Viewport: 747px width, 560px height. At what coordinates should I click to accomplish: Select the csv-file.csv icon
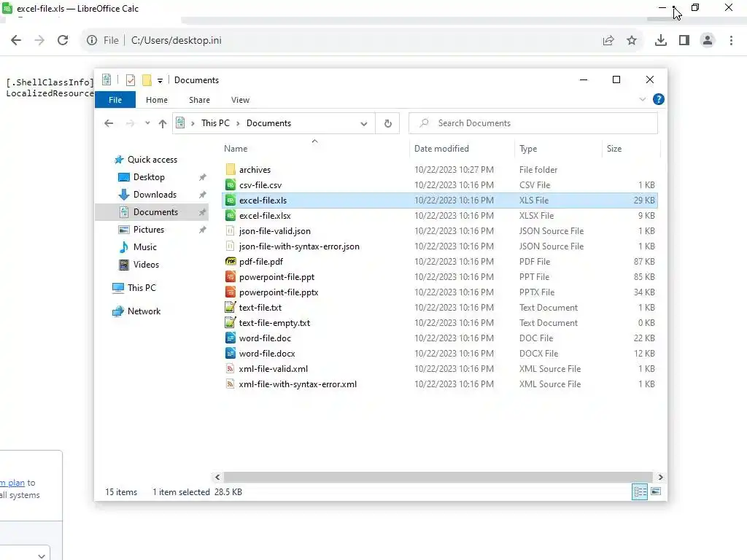point(230,184)
